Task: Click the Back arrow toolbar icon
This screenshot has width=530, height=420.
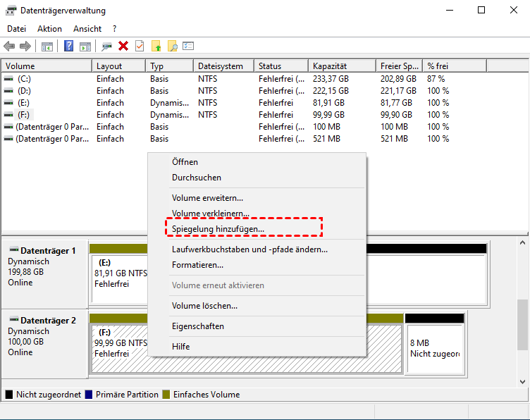Action: coord(9,46)
